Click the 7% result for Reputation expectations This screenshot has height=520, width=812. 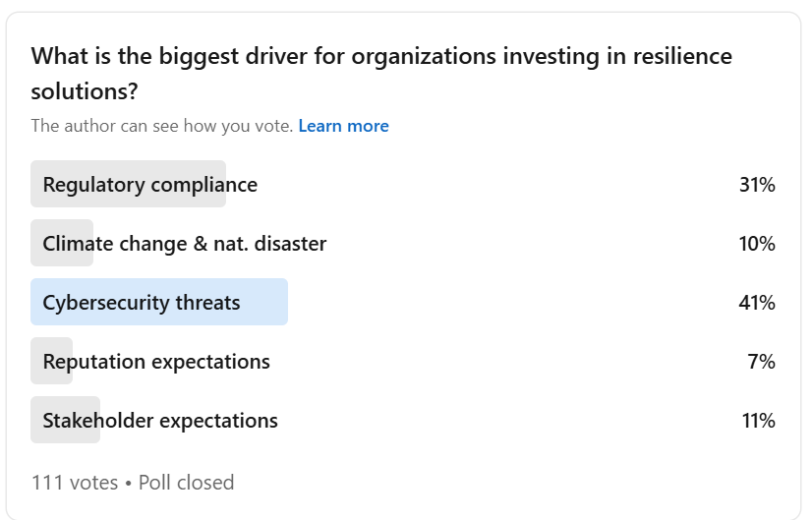(761, 362)
